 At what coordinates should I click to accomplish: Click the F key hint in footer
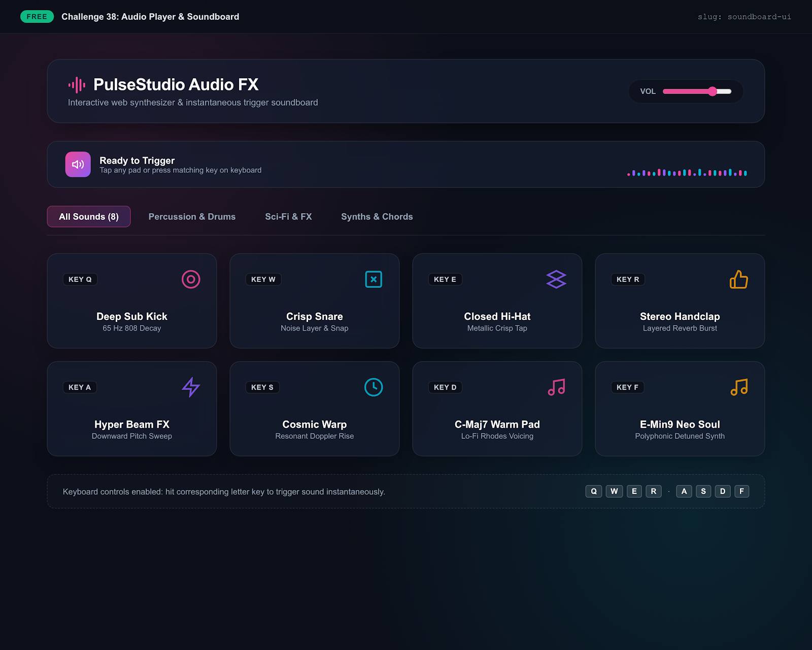click(x=742, y=492)
